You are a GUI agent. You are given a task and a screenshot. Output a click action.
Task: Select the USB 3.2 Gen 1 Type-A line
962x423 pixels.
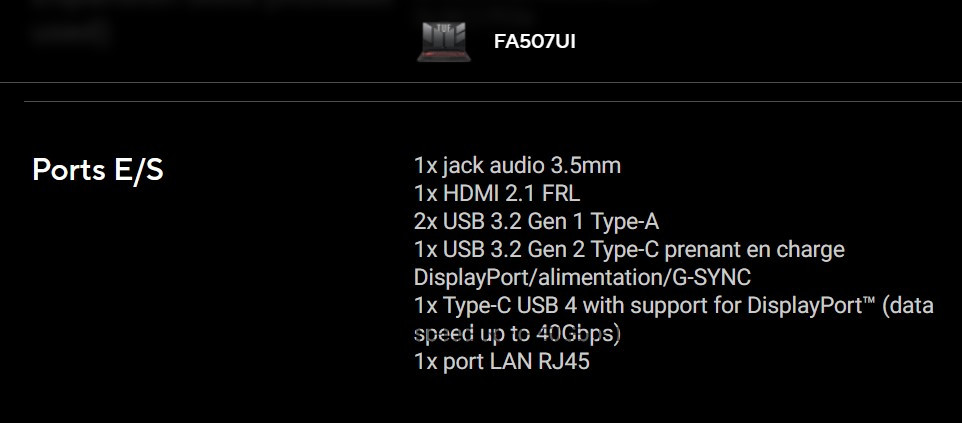pos(536,221)
